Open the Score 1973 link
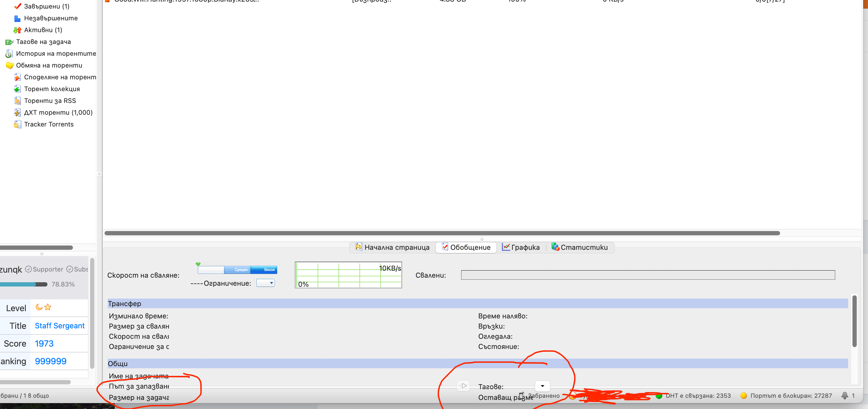868x409 pixels. click(44, 344)
